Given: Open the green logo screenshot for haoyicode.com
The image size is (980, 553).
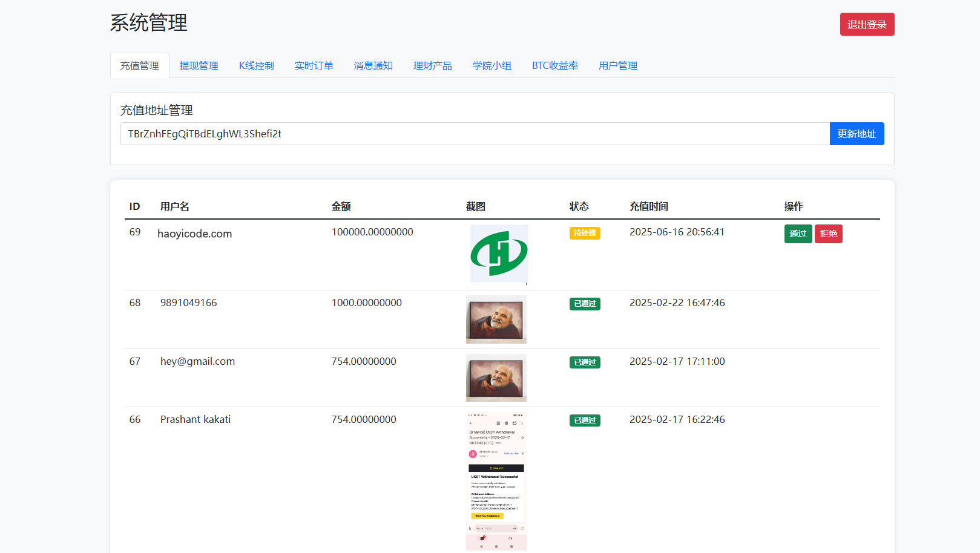Looking at the screenshot, I should (x=499, y=254).
